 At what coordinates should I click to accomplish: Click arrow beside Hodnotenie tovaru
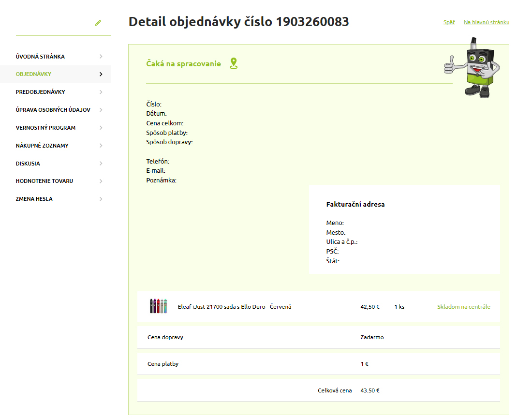(101, 181)
